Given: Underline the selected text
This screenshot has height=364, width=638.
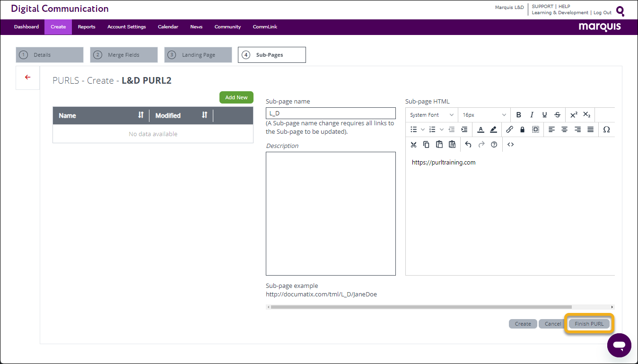Looking at the screenshot, I should pos(544,115).
